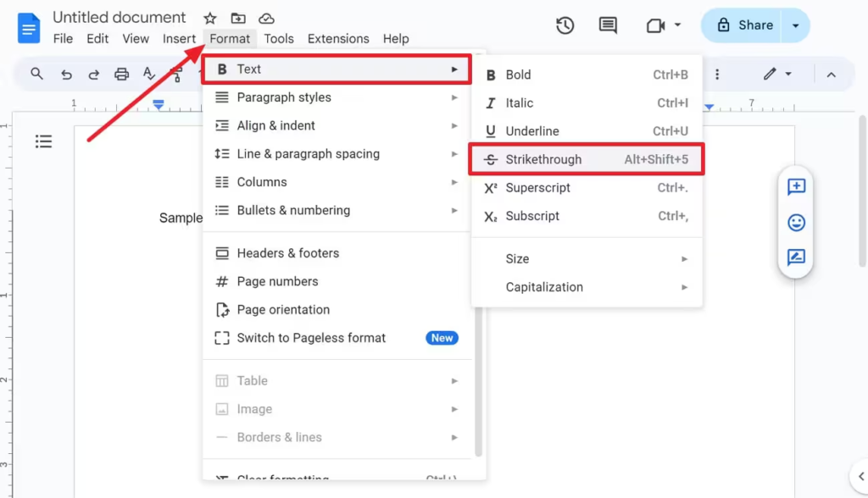868x498 pixels.
Task: Select the Paint format tool
Action: point(175,74)
